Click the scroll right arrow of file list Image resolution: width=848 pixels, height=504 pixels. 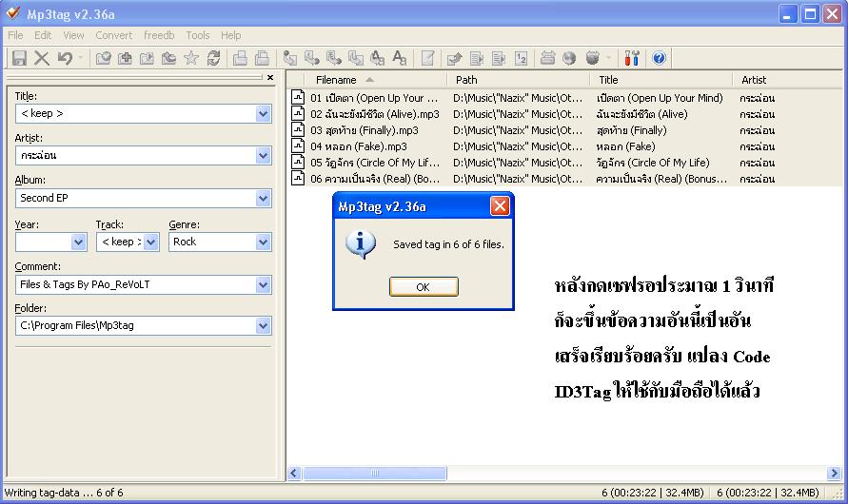coord(834,474)
